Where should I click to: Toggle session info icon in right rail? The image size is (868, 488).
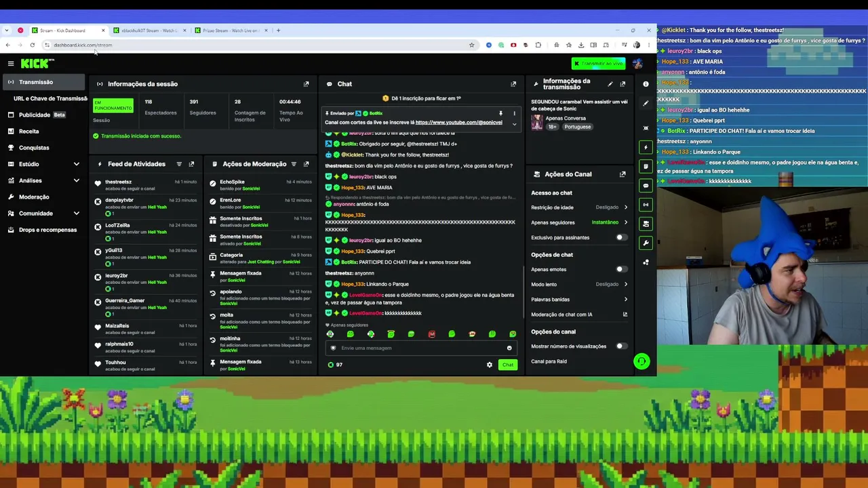(x=646, y=204)
